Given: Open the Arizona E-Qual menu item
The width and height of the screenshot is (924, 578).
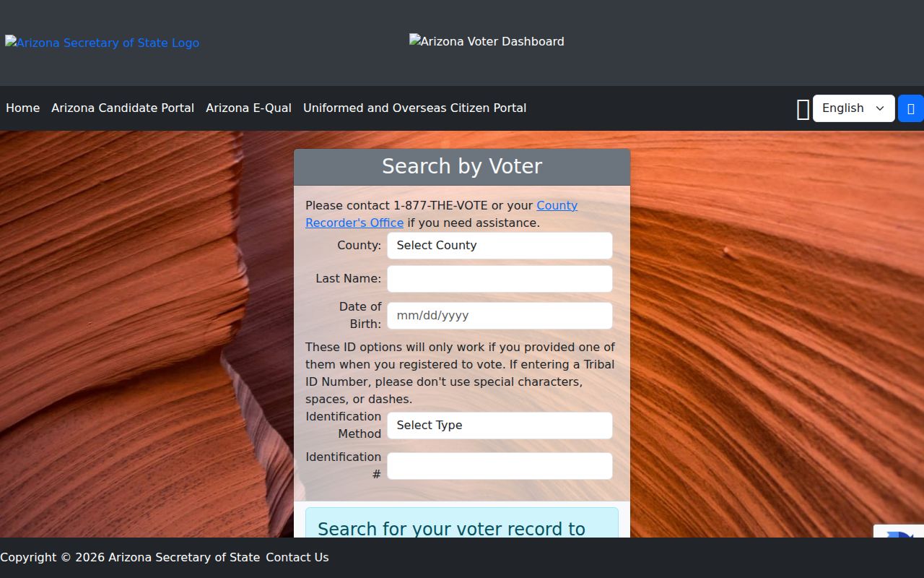Looking at the screenshot, I should tap(248, 108).
